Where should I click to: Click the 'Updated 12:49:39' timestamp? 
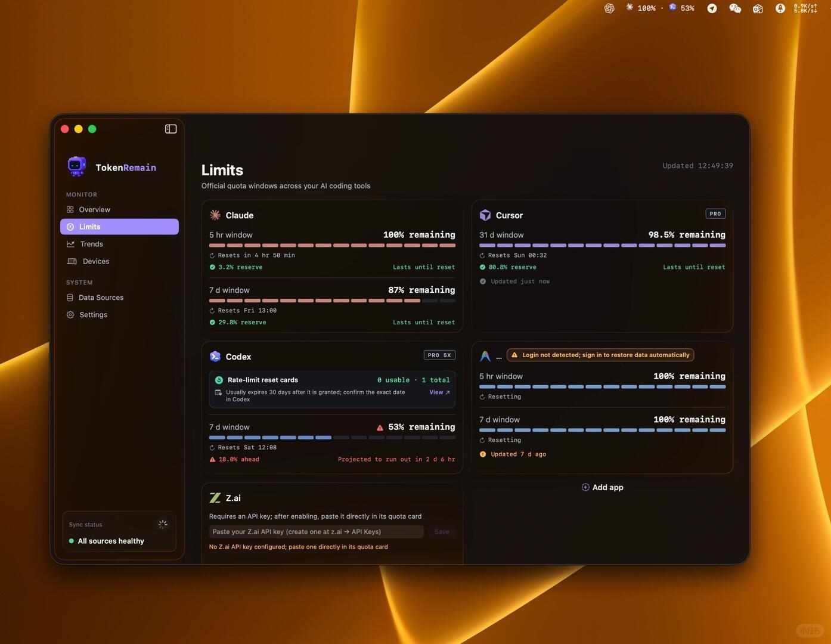point(697,166)
